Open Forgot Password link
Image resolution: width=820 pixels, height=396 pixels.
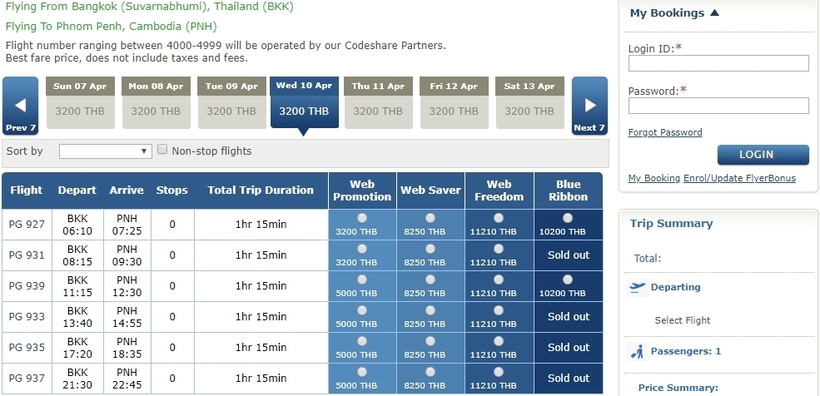click(x=665, y=132)
